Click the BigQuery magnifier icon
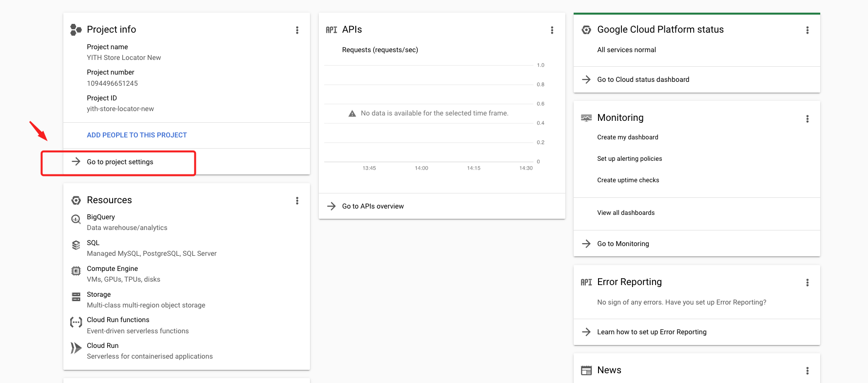 tap(76, 219)
